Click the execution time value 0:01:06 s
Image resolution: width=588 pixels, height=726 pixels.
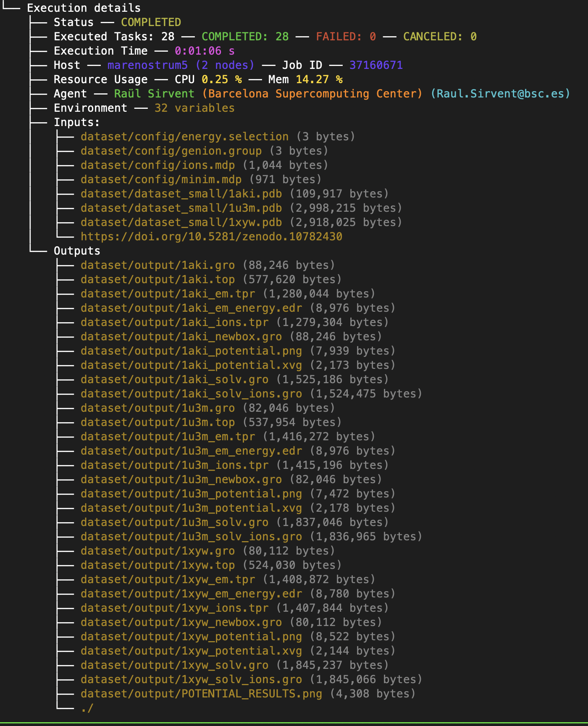pos(205,51)
